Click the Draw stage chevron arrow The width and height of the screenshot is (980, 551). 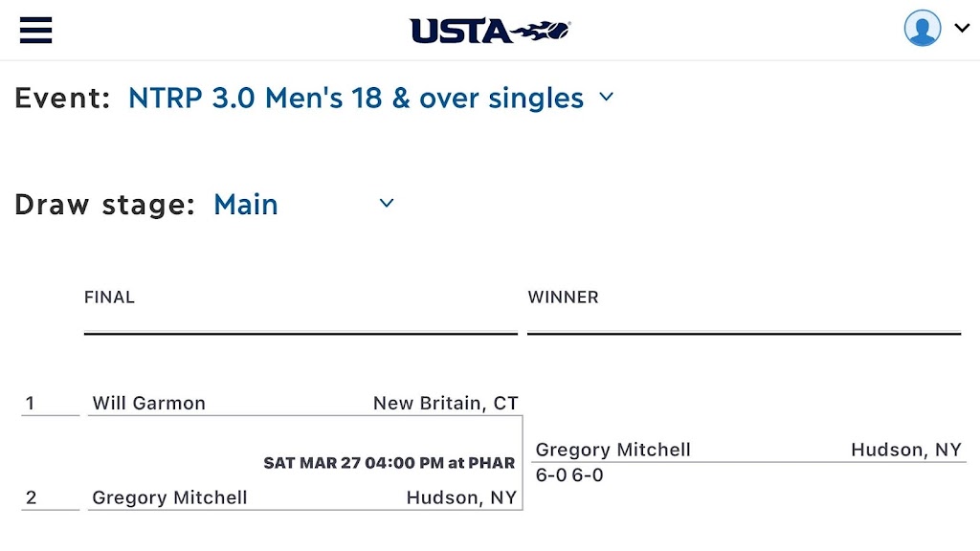pos(387,203)
